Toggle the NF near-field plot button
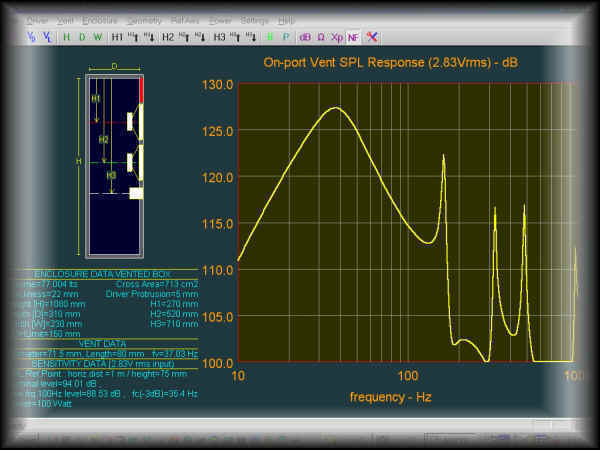Viewport: 600px width, 450px height. click(353, 38)
